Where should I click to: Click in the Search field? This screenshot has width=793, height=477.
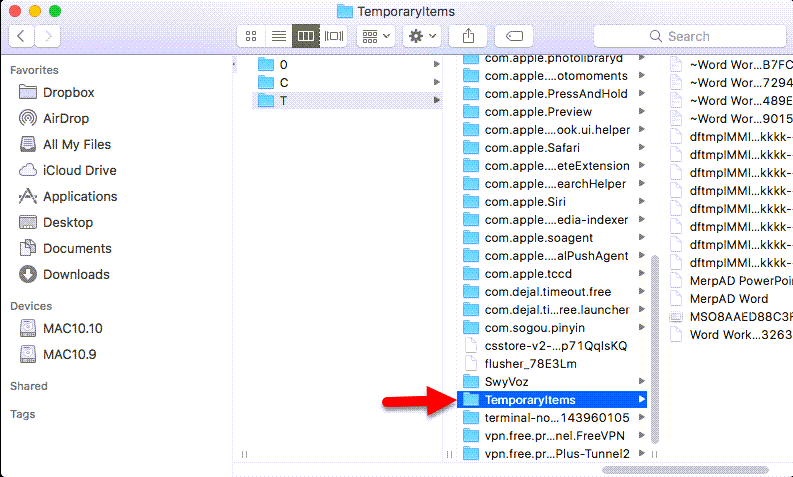(688, 36)
